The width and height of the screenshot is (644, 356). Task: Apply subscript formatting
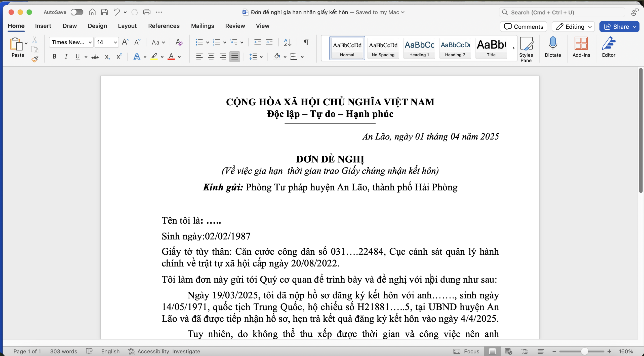[x=107, y=57]
